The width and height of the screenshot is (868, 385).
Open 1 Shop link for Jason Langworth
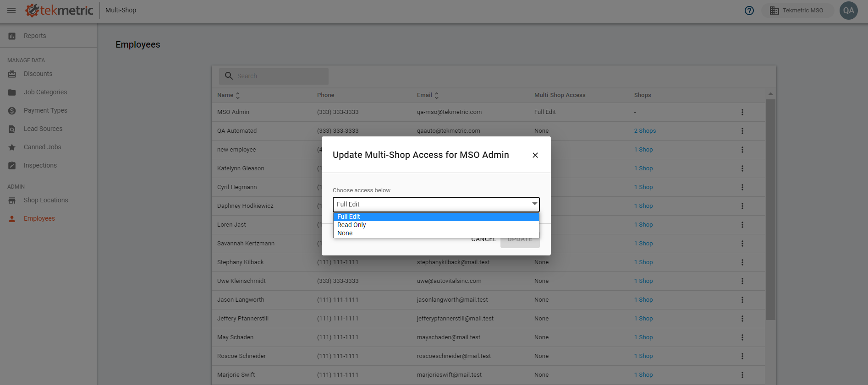coord(643,300)
